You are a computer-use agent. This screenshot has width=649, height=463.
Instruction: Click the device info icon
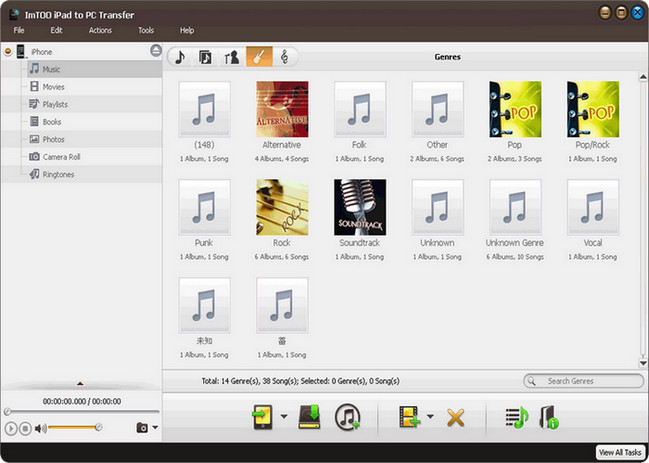(x=549, y=417)
